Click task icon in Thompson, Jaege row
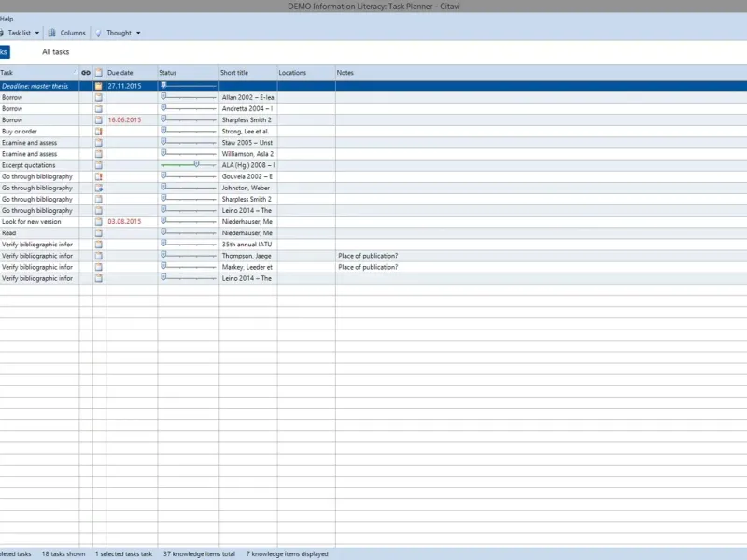 99,256
